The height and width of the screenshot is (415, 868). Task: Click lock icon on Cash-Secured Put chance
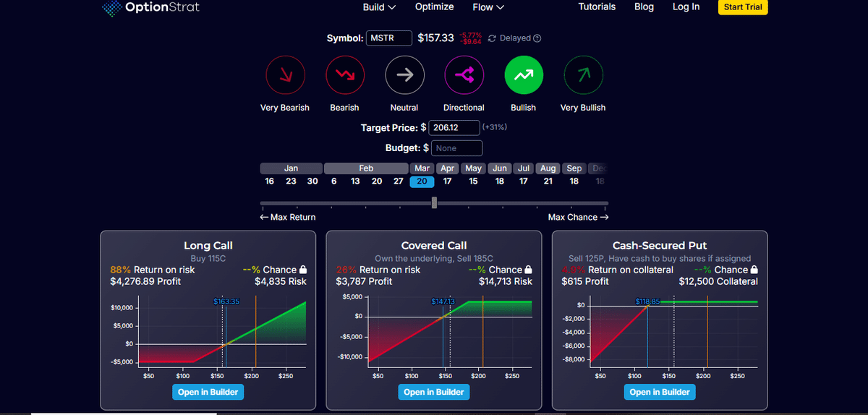click(x=754, y=270)
